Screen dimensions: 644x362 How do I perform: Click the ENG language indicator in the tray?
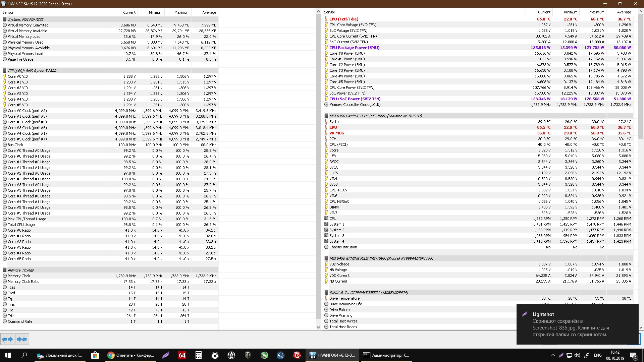point(598,355)
